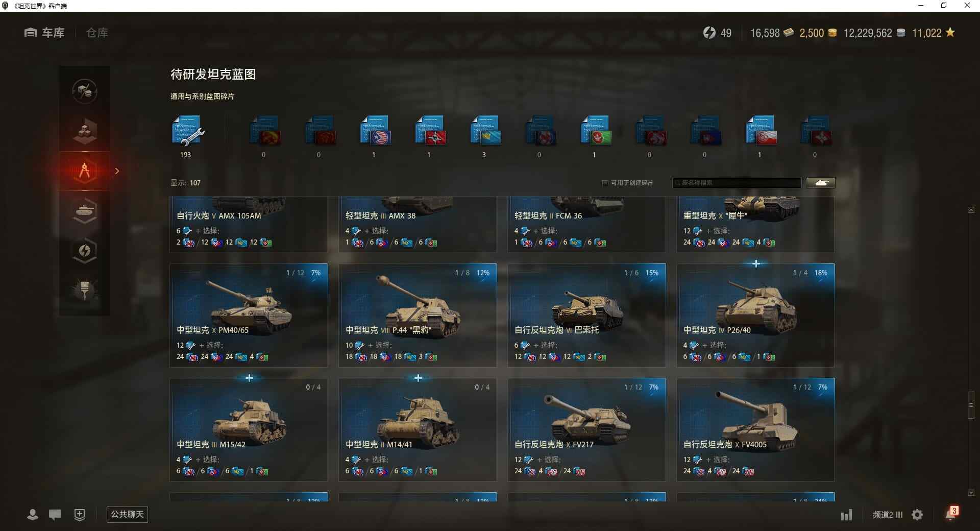
Task: Click the tank name search field
Action: click(737, 183)
